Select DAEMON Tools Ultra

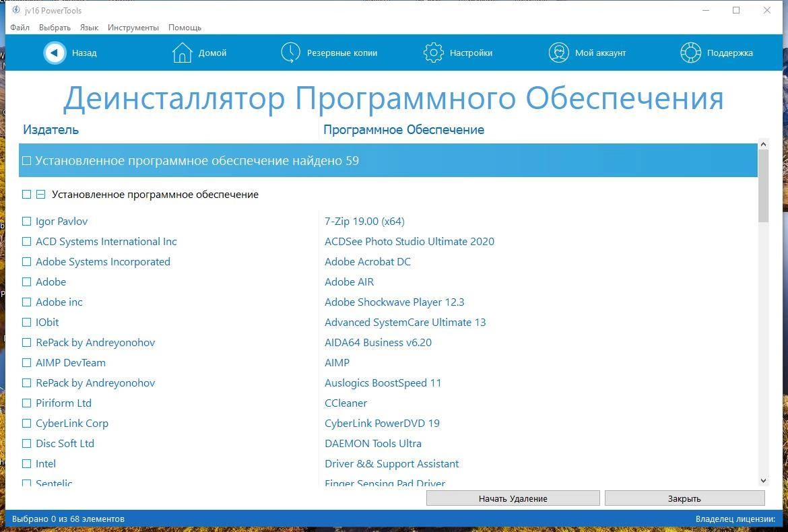tap(373, 444)
